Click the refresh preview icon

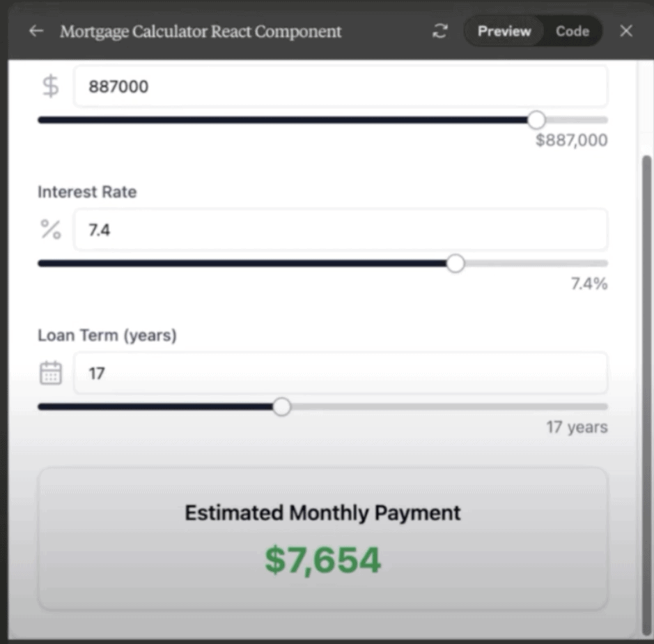[439, 31]
